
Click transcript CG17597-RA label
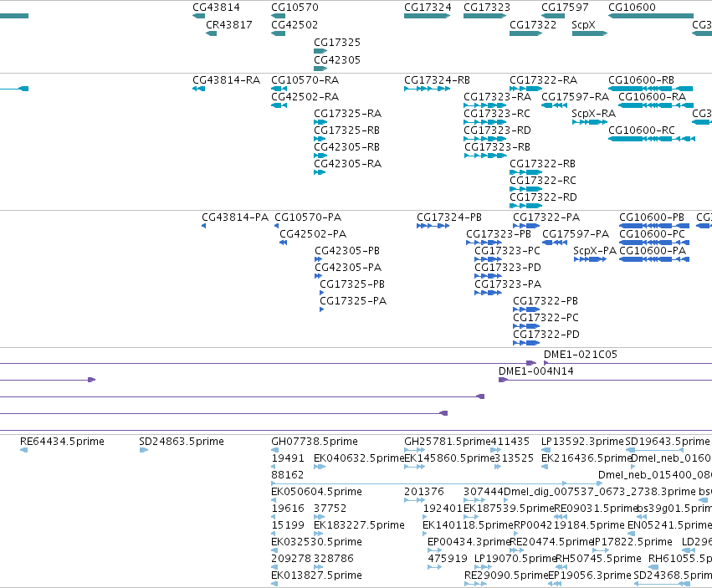click(575, 97)
